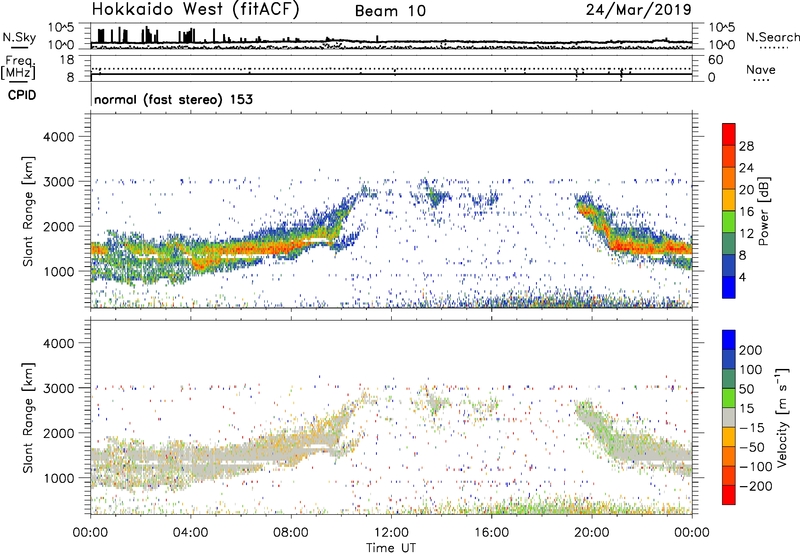
Task: Click the "60" Nave axis tick label
Action: click(715, 60)
